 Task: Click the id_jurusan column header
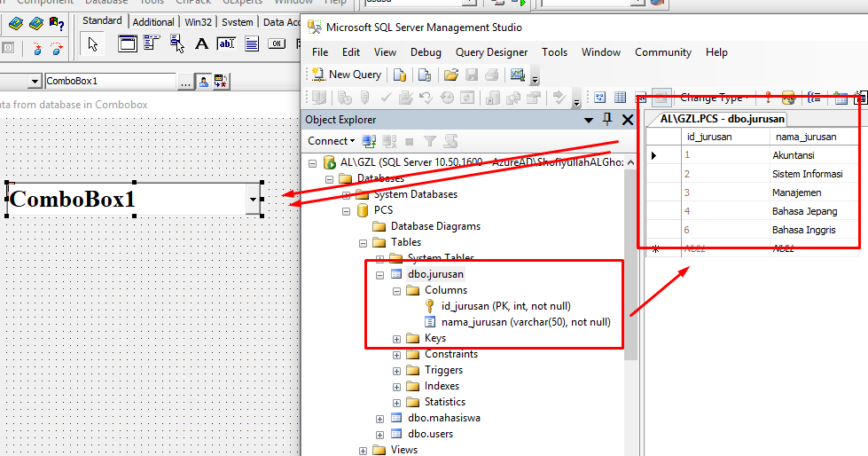click(725, 137)
